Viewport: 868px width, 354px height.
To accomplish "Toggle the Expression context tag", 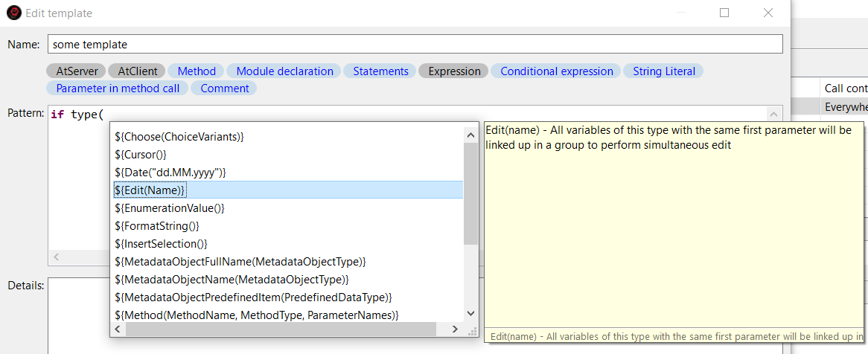I will (453, 71).
